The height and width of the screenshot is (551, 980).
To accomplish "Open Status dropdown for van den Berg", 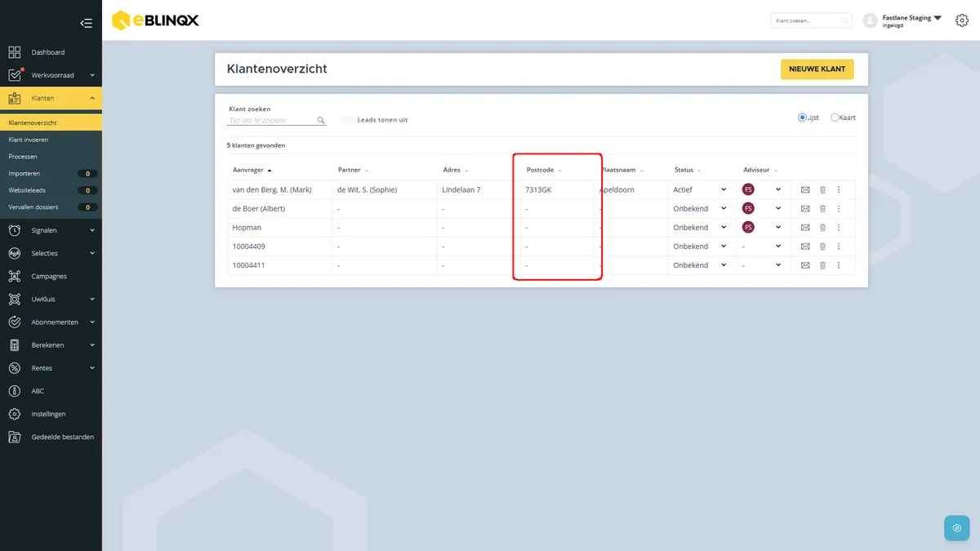I will [699, 189].
